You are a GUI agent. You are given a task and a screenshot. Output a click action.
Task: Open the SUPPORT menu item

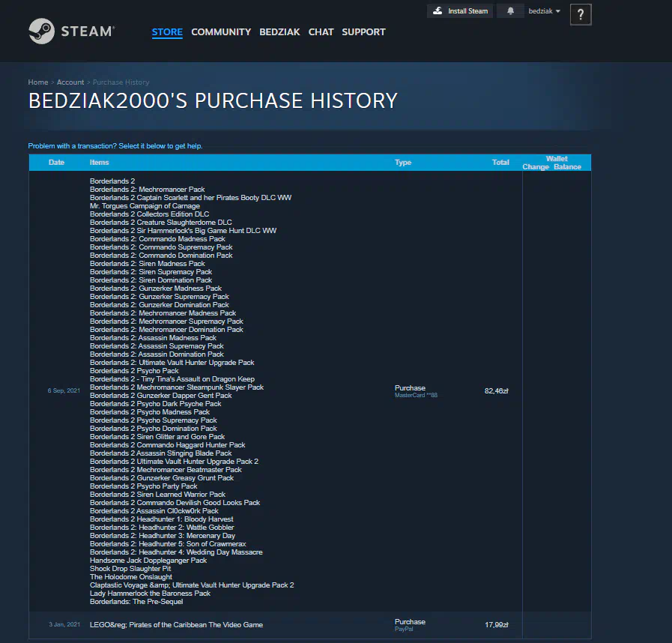click(x=363, y=32)
